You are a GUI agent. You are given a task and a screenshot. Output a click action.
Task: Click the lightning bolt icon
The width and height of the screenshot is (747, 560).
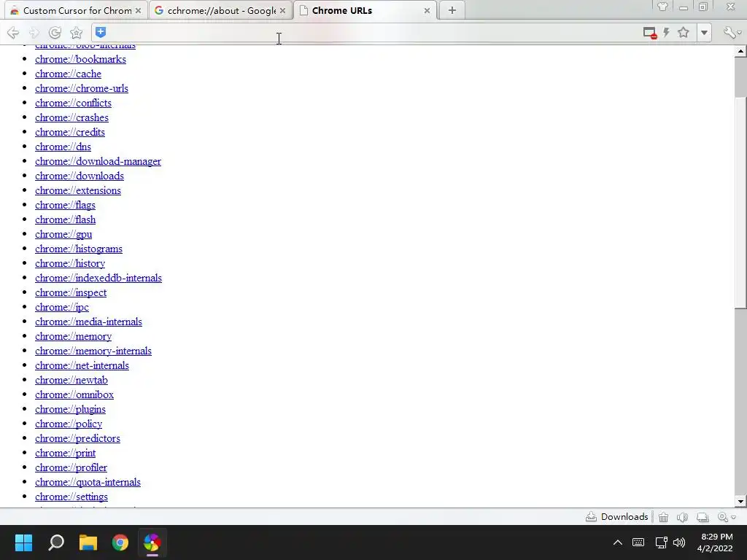[667, 32]
